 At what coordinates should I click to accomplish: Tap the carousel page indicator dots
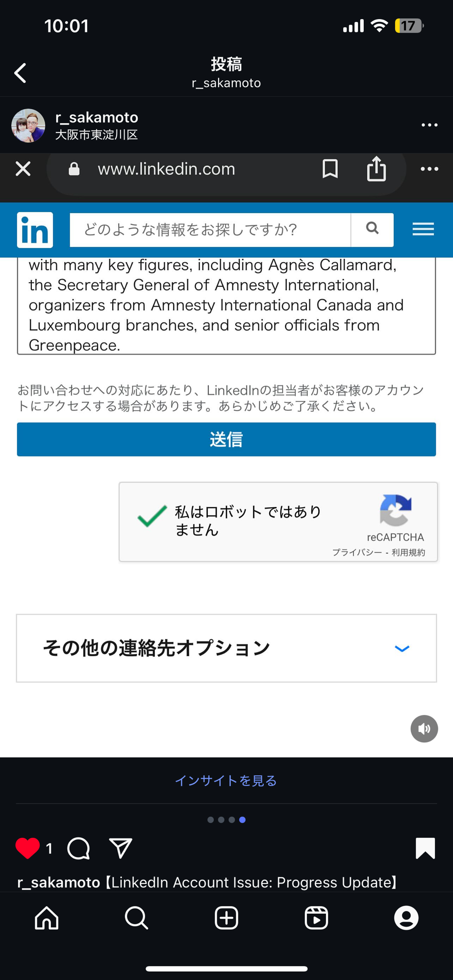tap(226, 820)
